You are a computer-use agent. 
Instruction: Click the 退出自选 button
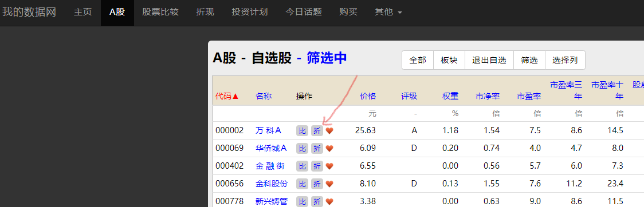[489, 60]
